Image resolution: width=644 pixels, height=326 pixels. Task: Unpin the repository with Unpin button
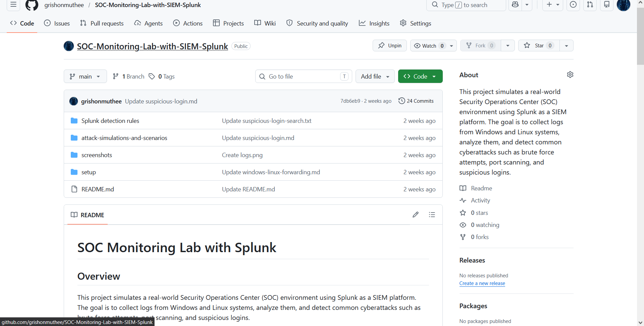(390, 46)
